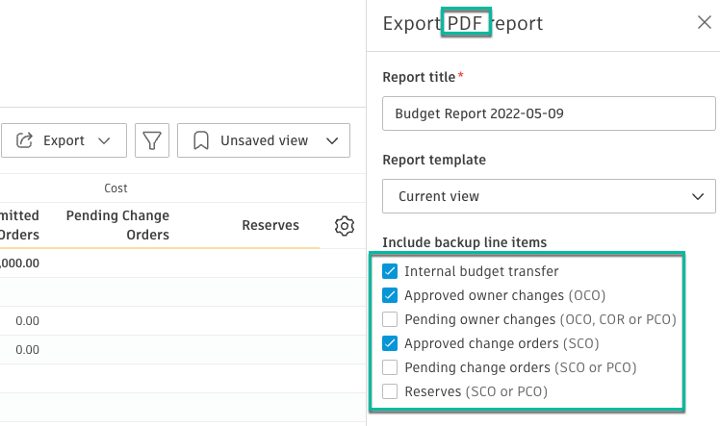Open the column settings gear
This screenshot has height=426, width=720.
(344, 226)
